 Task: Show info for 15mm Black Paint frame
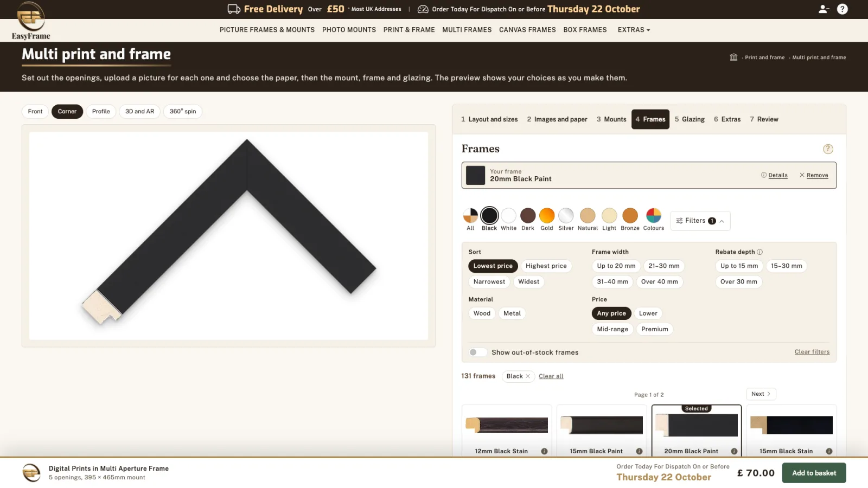click(639, 451)
